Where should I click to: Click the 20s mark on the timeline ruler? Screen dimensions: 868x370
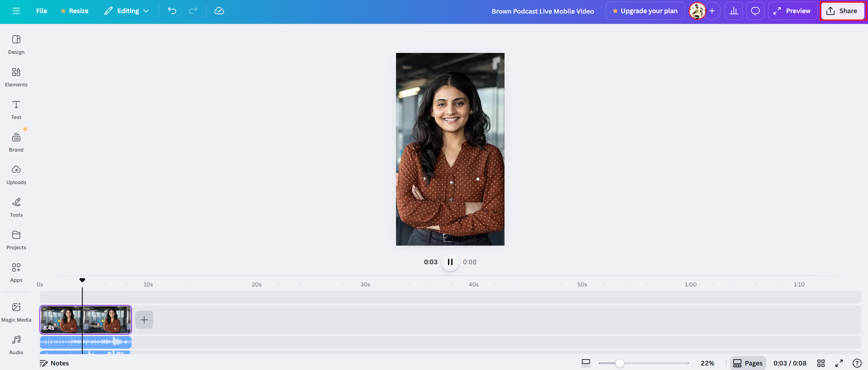point(257,285)
